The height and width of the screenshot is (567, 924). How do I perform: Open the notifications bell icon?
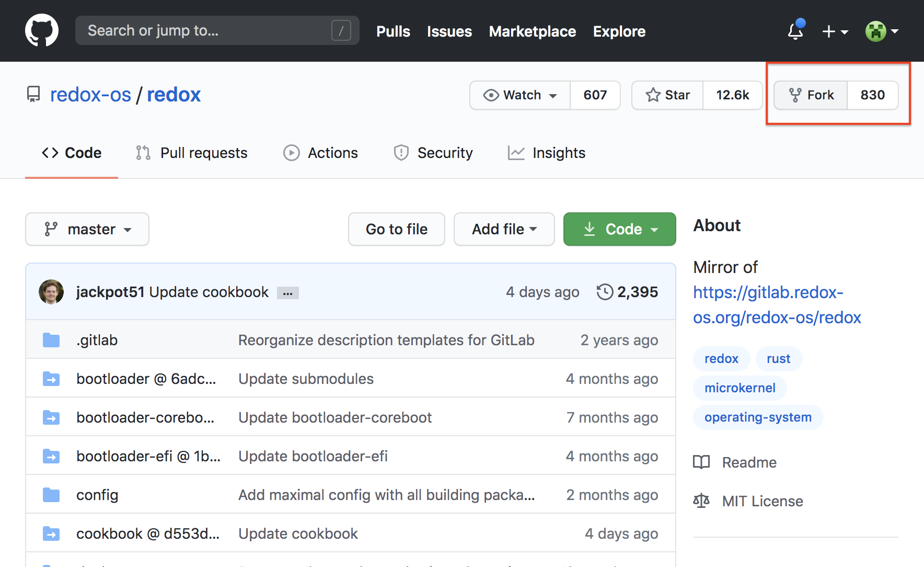coord(795,31)
